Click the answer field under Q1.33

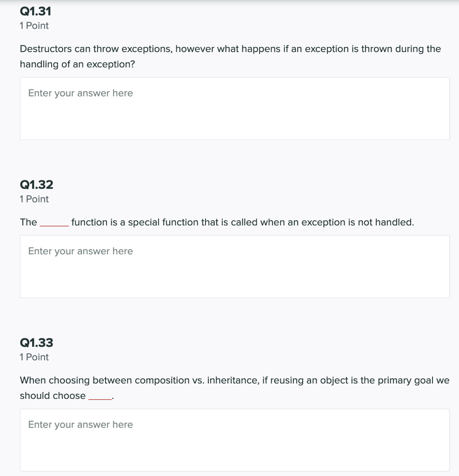234,439
